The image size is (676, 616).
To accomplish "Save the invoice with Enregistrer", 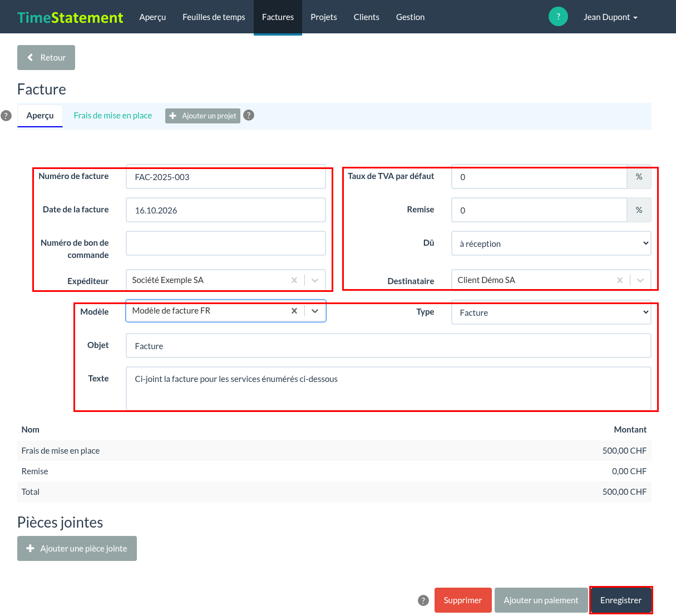I will click(621, 600).
